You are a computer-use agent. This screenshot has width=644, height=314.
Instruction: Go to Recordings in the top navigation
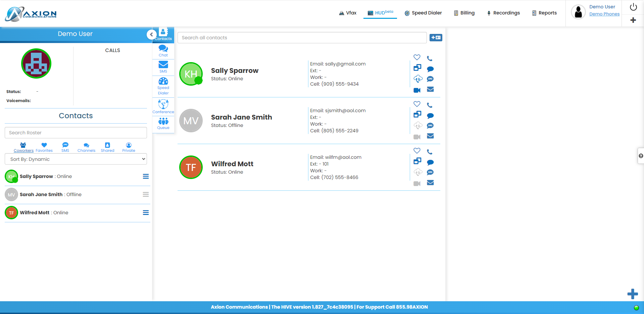503,13
